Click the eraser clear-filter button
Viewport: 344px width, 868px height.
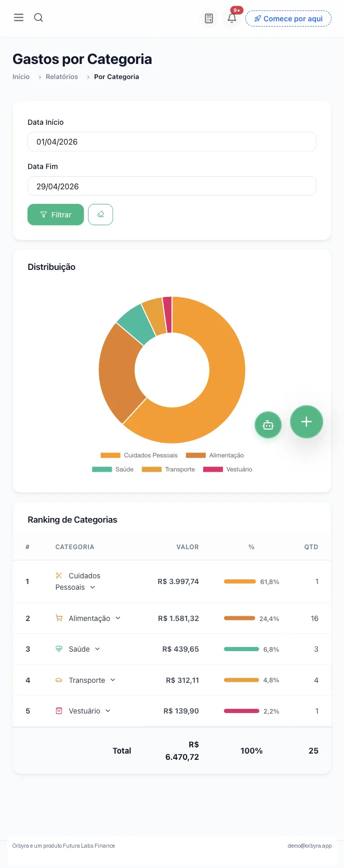[100, 215]
